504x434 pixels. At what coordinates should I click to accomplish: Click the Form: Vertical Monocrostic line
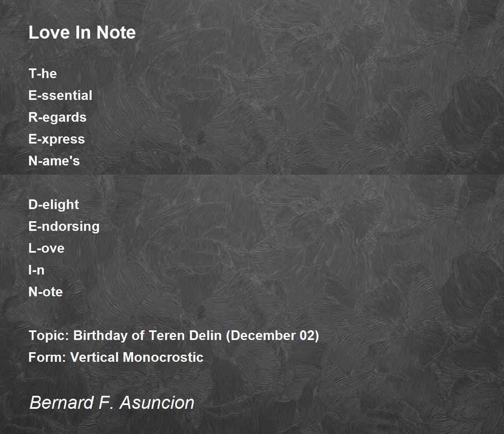pos(116,357)
